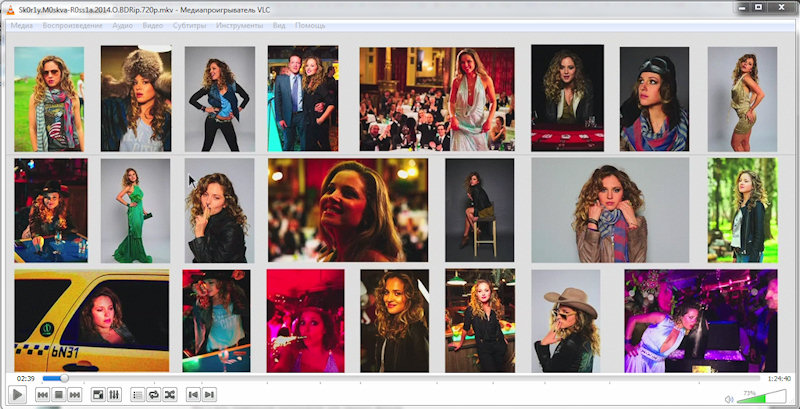Expand the Аудио menu

click(123, 25)
